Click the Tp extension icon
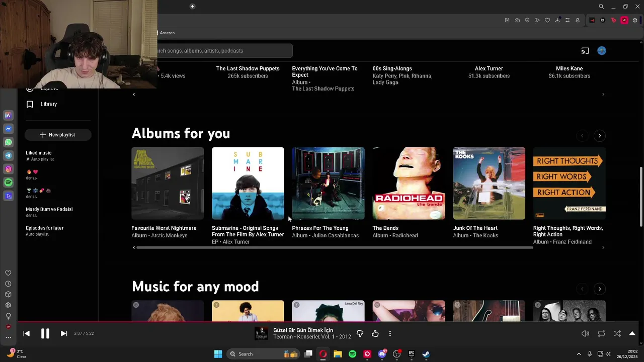 pos(613,20)
